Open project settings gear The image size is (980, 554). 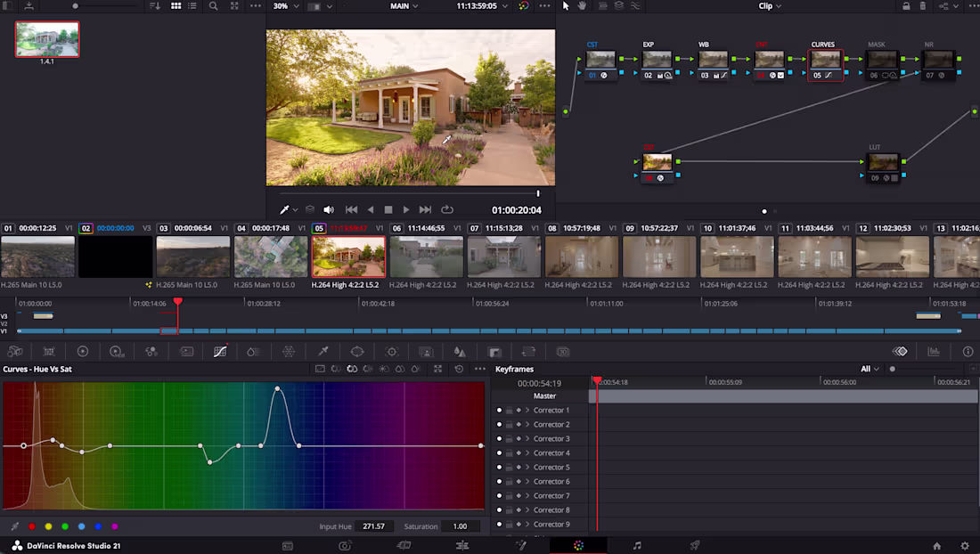tap(964, 546)
